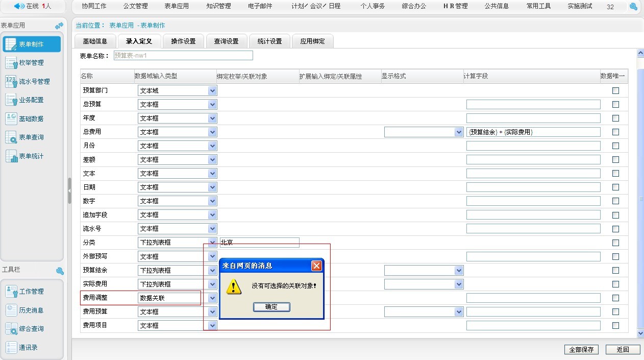Click the 历史消息 icon
The image size is (644, 360).
(x=11, y=310)
